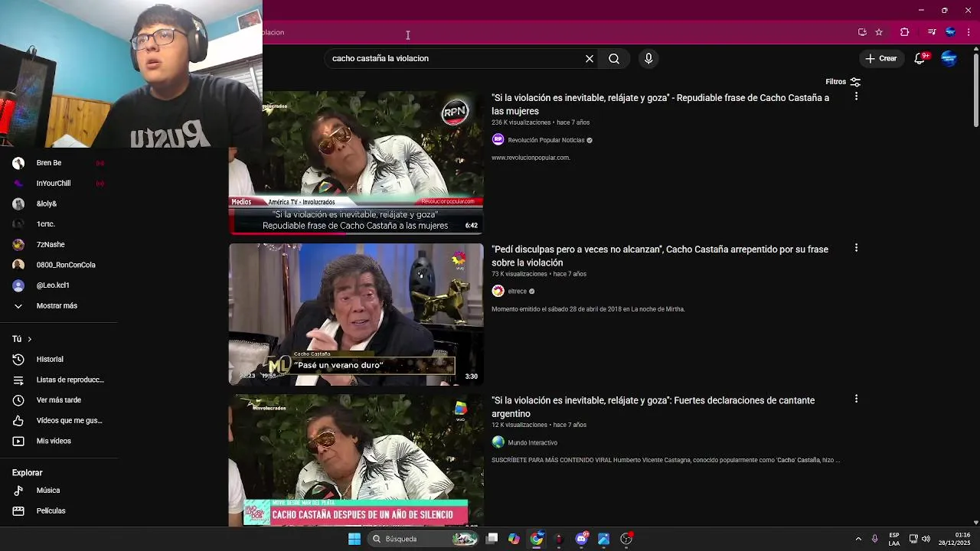Click the page vertical scrollbar thumb
The image size is (980, 551).
976,90
